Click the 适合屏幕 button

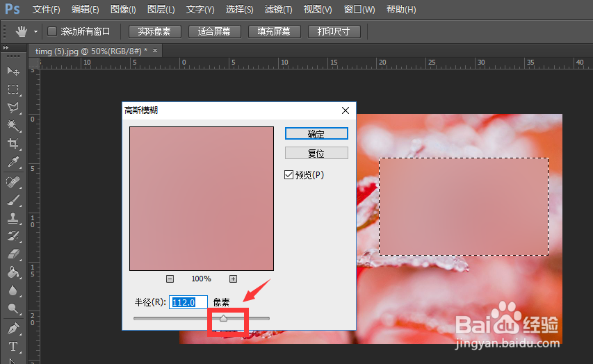coord(214,31)
